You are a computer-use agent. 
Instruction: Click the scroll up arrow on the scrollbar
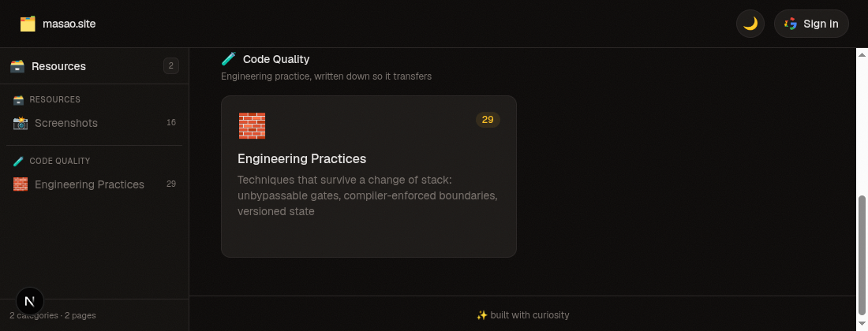point(862,54)
